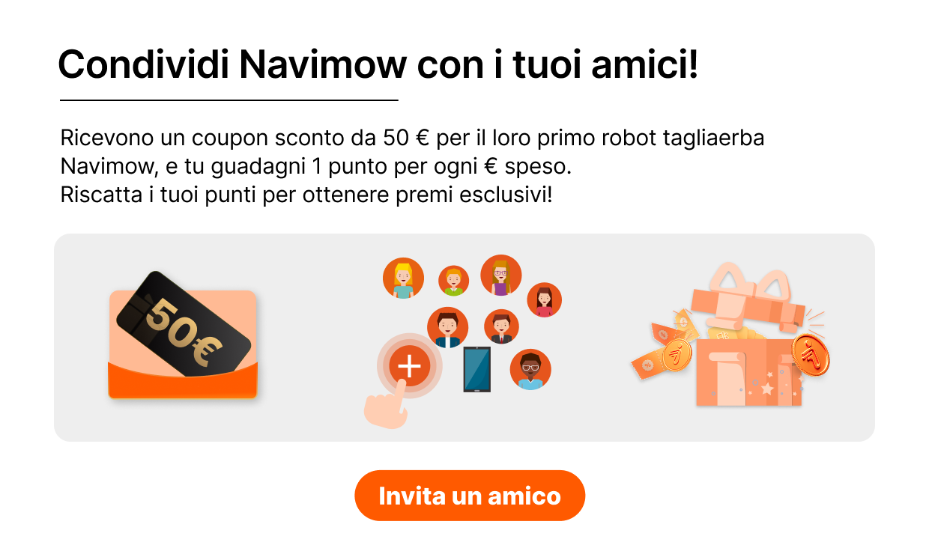The image size is (929, 560).
Task: Click the heading Condividi Navimow con i tuoi amici
Action: pyautogui.click(x=378, y=64)
